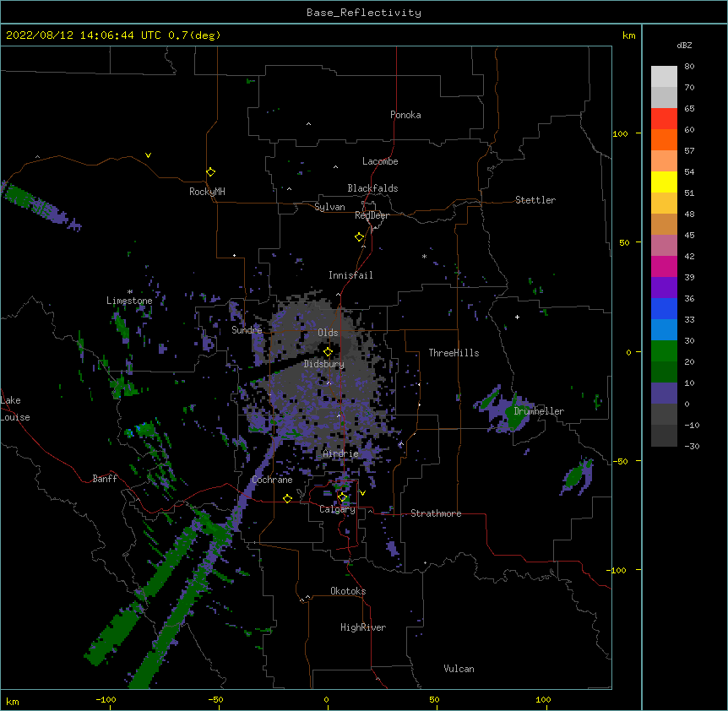Click the Blackfalds city label
This screenshot has height=711, width=728.
372,188
